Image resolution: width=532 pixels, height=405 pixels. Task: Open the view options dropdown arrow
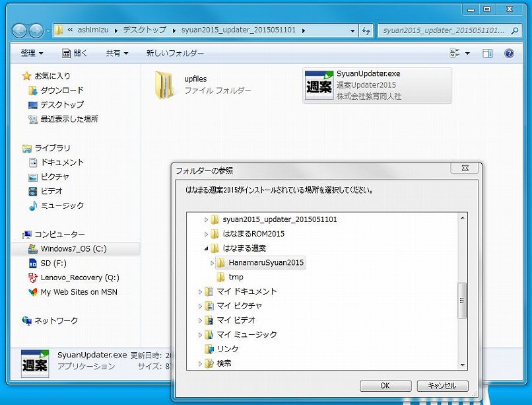pos(467,54)
